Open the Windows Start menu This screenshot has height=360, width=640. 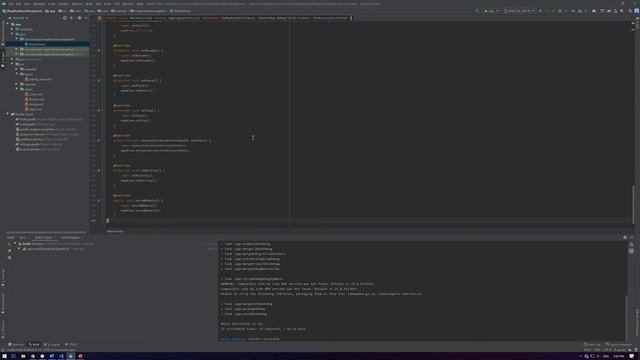(4, 356)
